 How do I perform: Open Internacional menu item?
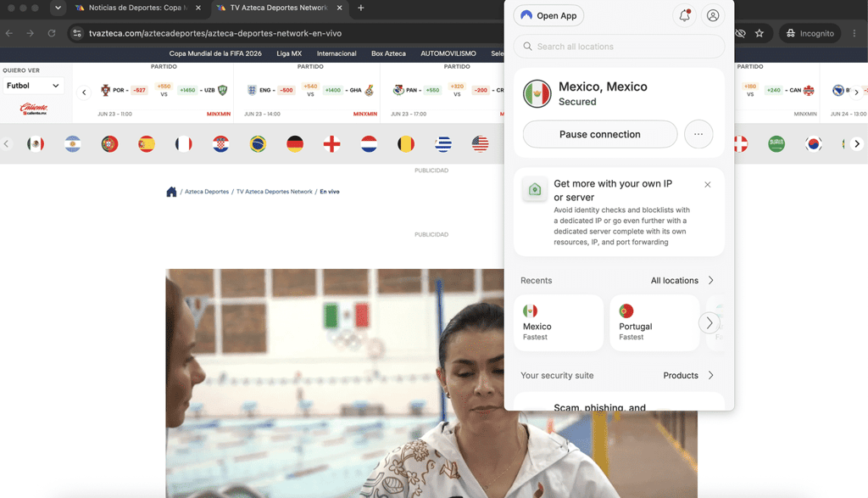pos(337,53)
